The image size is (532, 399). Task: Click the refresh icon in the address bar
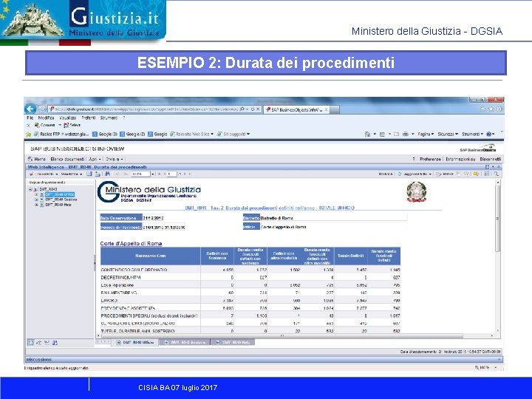point(253,109)
